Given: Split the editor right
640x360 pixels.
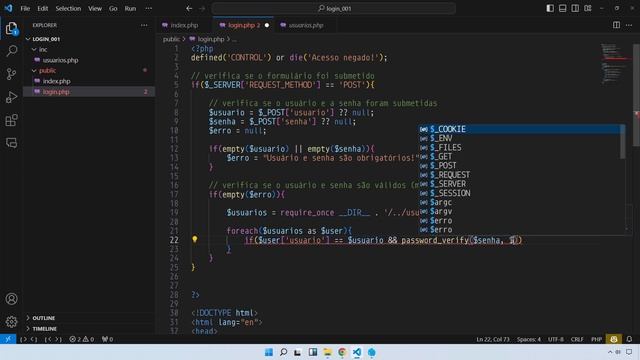Looking at the screenshot, I should [x=616, y=25].
